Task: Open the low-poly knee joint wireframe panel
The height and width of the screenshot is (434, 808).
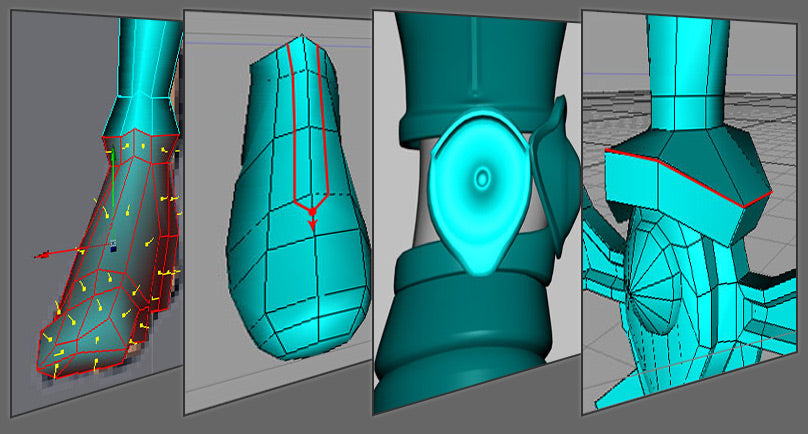Action: tap(689, 212)
